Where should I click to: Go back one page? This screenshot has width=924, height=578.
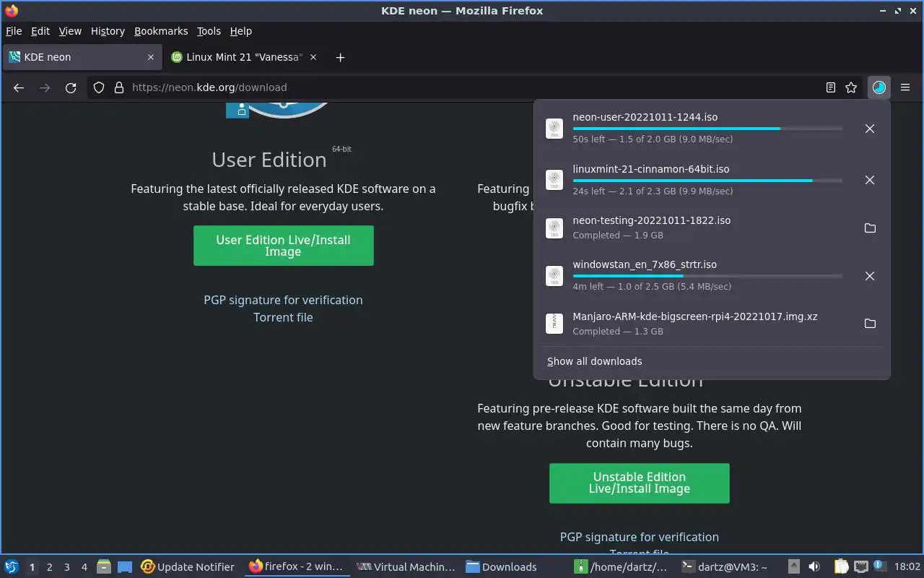19,87
